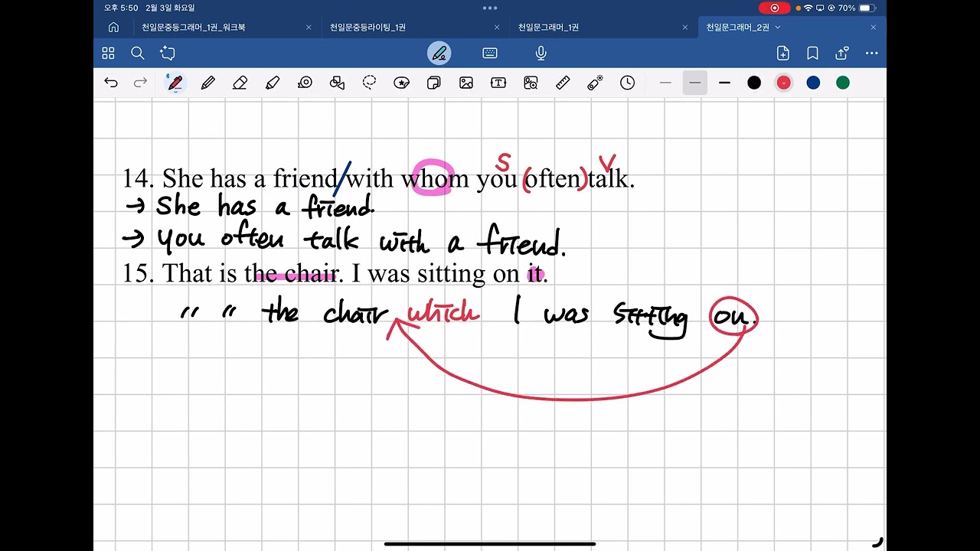
Task: Close the 천일문그래머_2권 tab
Action: point(873,28)
